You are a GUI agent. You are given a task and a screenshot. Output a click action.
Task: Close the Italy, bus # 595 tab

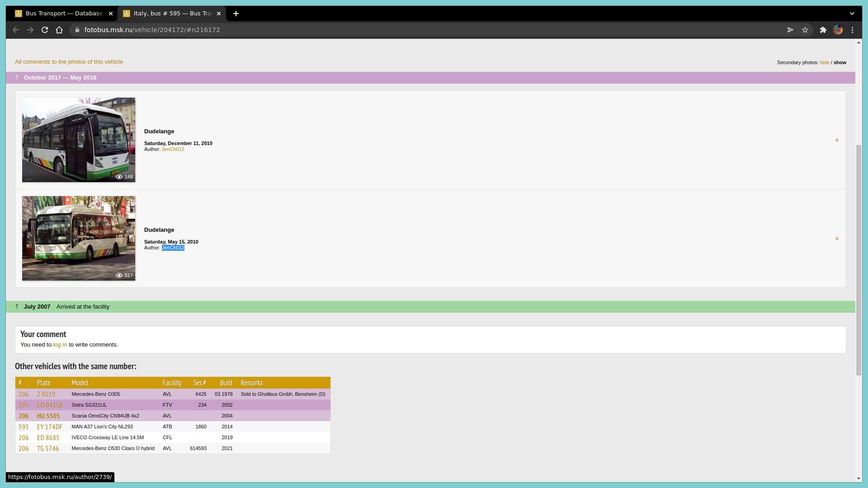click(x=219, y=14)
